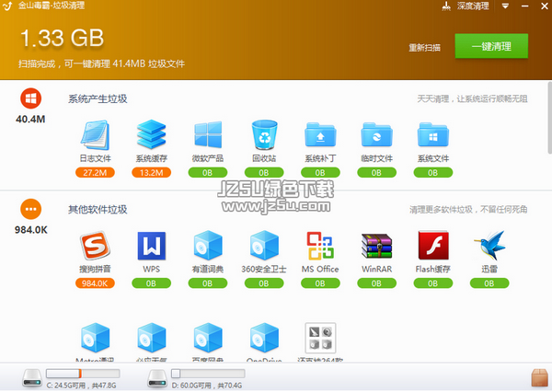The image size is (552, 392).
Task: Click the WPS application icon
Action: (x=152, y=246)
